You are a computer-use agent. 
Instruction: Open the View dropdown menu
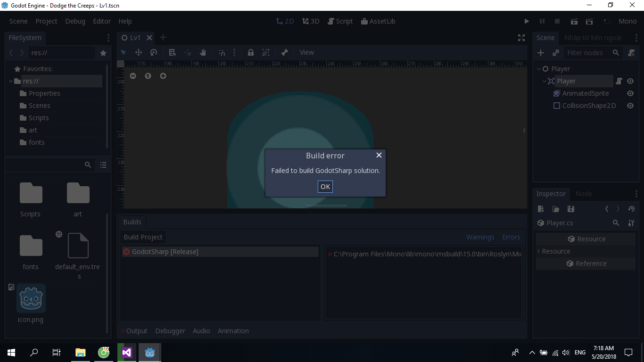[306, 52]
